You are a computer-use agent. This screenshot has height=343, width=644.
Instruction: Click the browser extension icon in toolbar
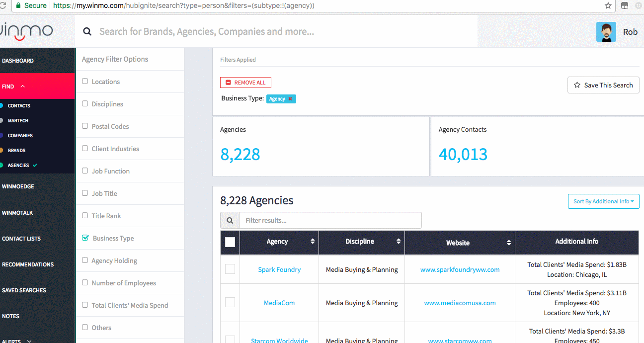coord(625,5)
